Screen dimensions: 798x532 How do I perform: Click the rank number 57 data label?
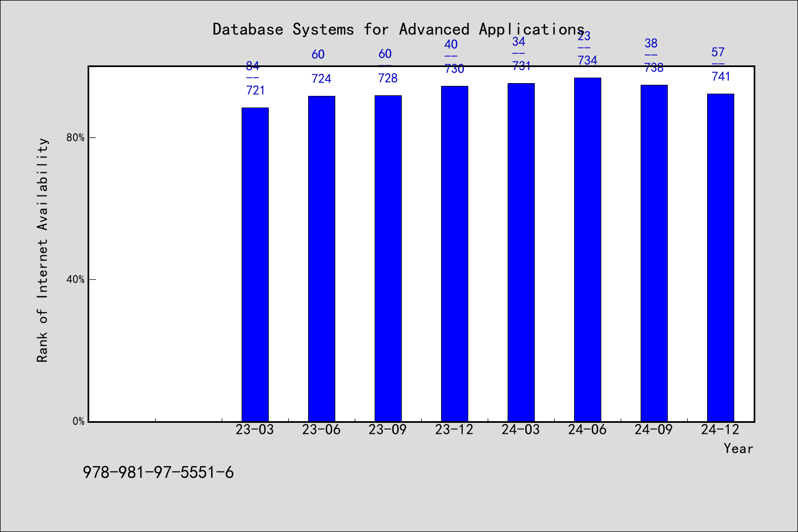pos(718,52)
